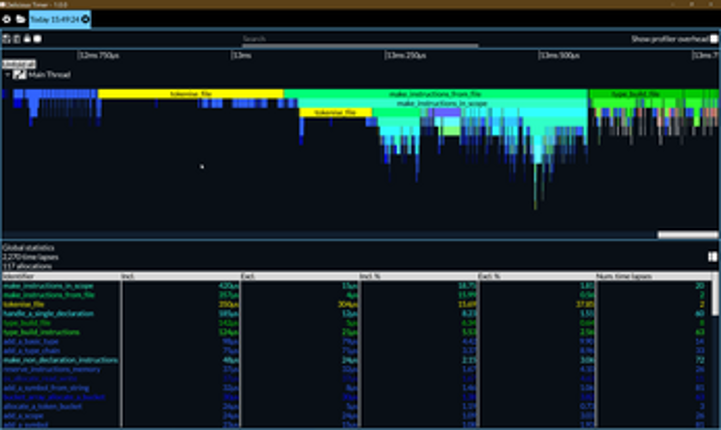Click the trash delete icon
Viewport: 721px width, 430px height.
click(16, 39)
